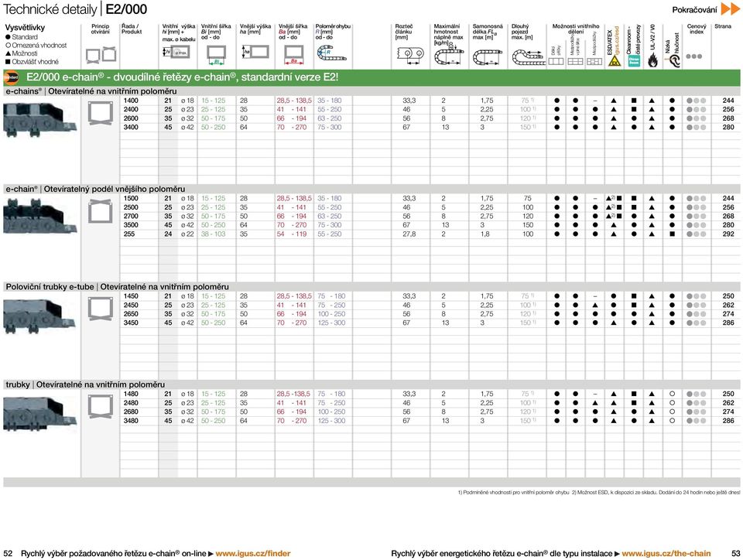
Task: Click section header Otevíratelný podél vnějšího poloměru
Action: (x=95, y=189)
